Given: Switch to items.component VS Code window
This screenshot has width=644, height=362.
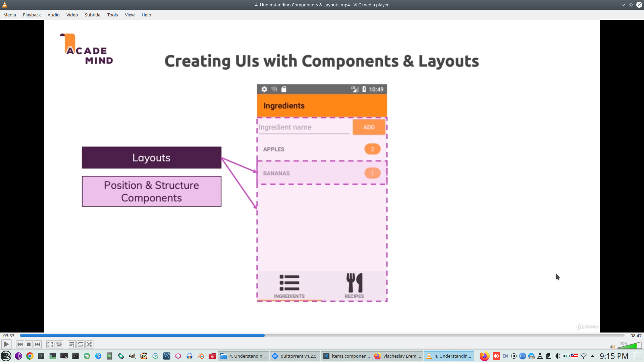Looking at the screenshot, I should tap(346, 356).
